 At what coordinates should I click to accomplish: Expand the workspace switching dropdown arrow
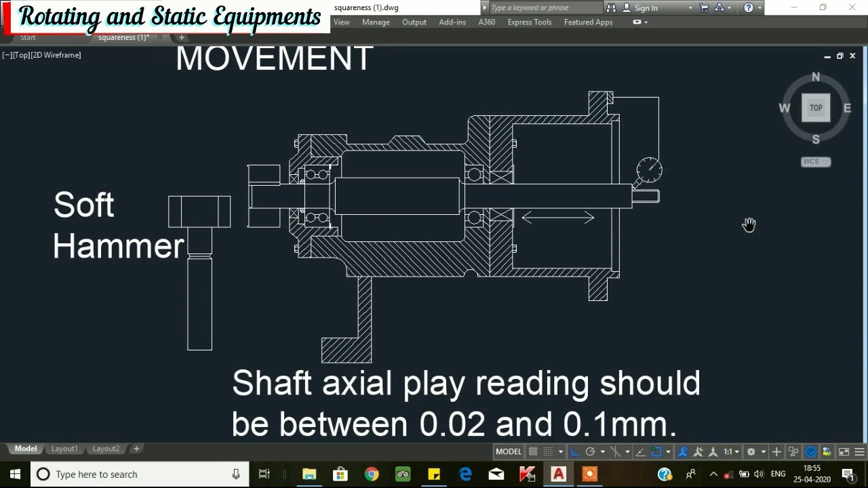coord(764,451)
